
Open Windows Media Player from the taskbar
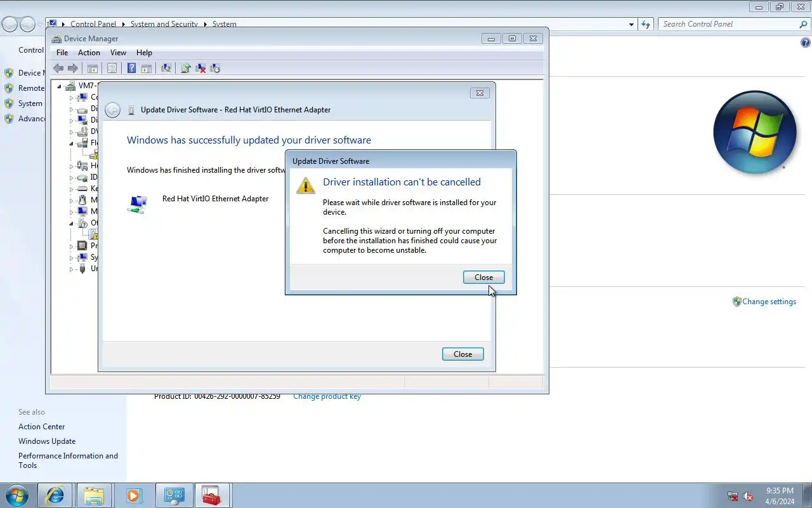click(133, 495)
